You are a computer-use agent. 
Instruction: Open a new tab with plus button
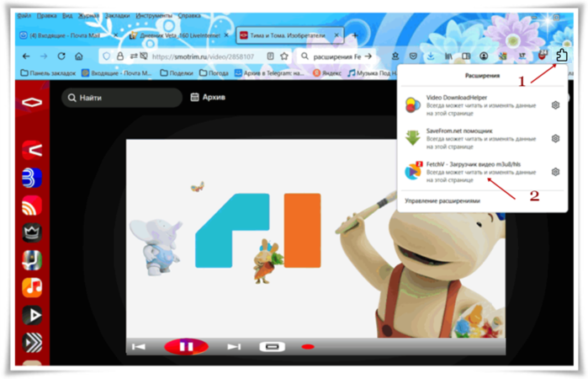tap(355, 35)
